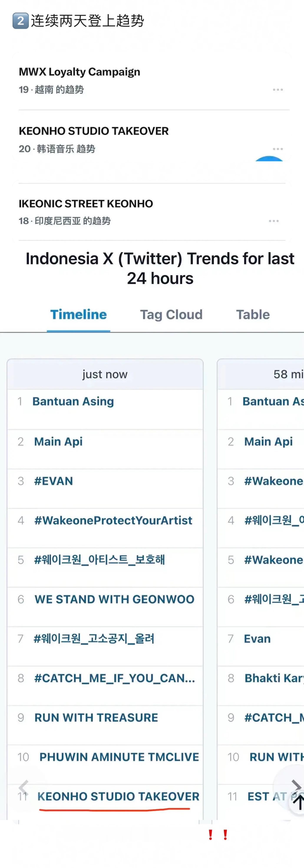This screenshot has height=868, width=304.
Task: Select the MWX Loyalty Campaign trend item
Action: 79,72
